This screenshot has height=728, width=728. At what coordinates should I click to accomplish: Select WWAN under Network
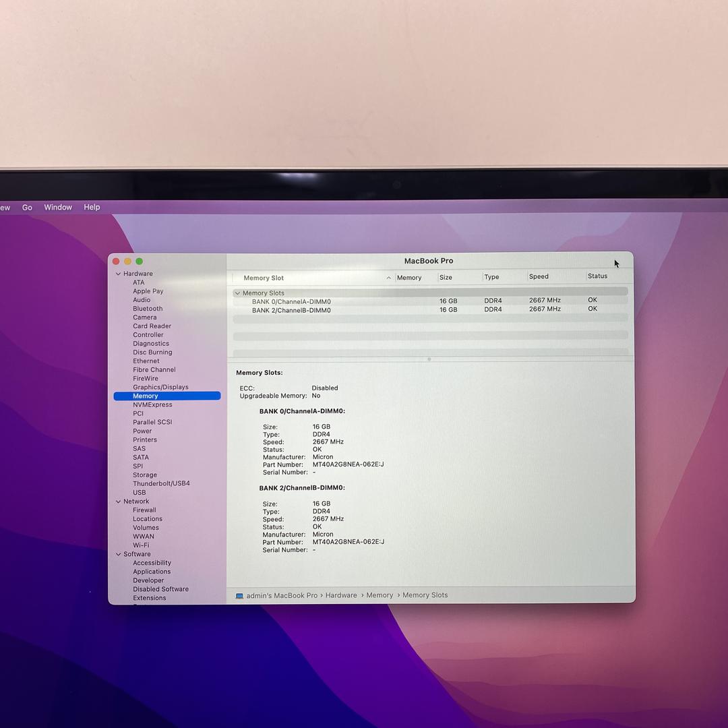click(x=144, y=537)
